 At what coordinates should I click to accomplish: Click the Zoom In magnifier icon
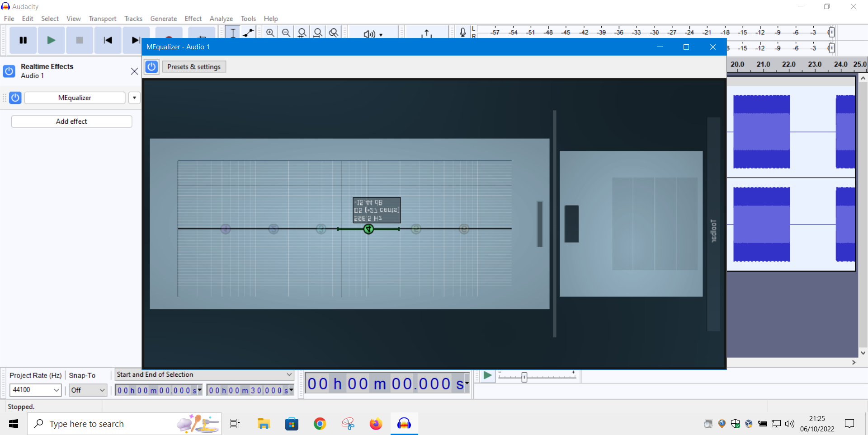point(270,33)
